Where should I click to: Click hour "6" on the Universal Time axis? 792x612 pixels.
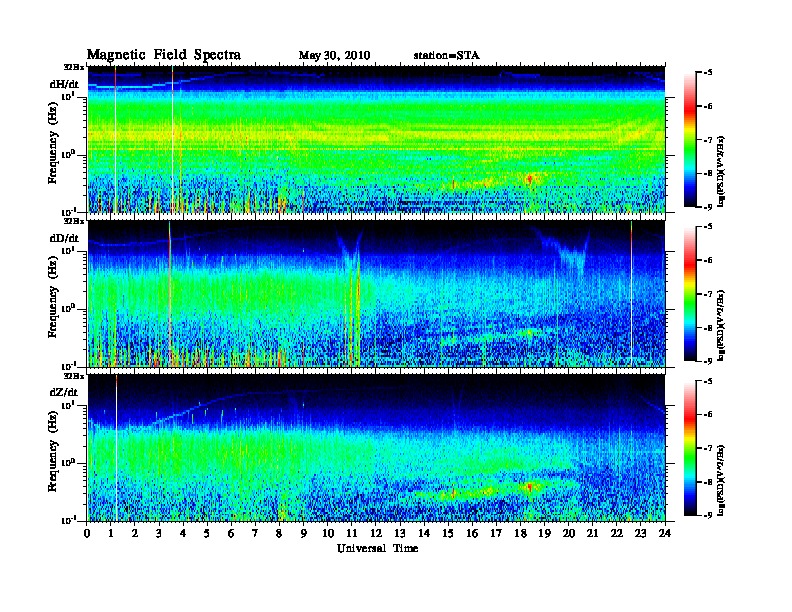[x=231, y=534]
